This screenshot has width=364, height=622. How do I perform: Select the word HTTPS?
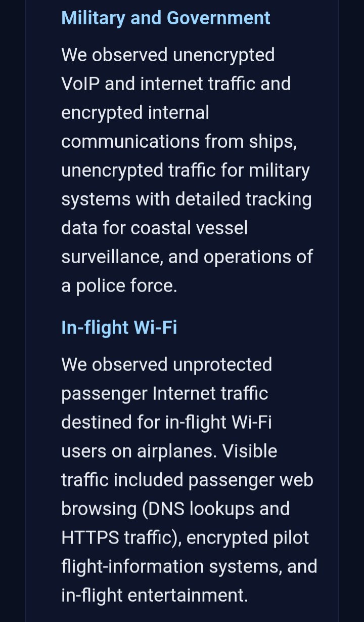[x=90, y=537]
